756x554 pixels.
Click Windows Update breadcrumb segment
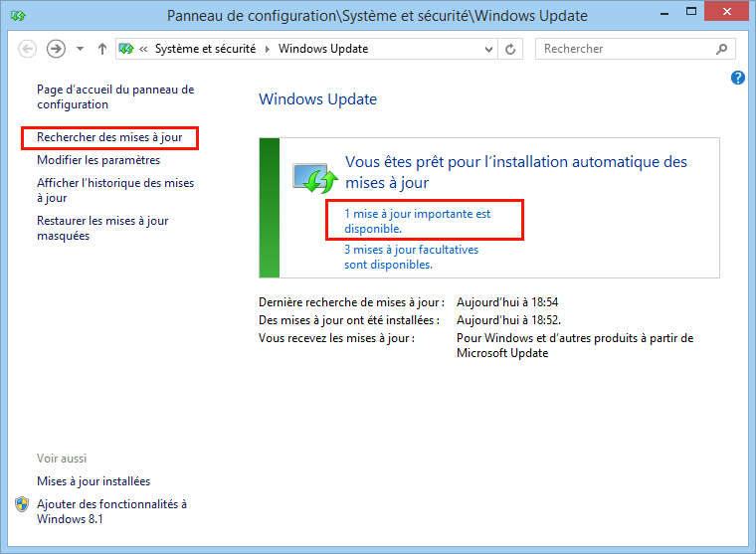click(x=323, y=49)
